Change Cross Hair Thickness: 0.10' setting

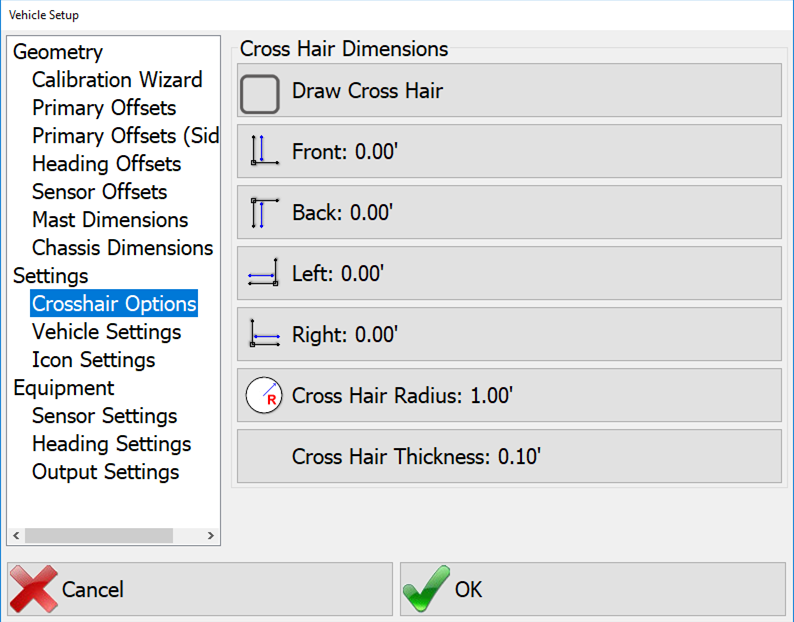509,456
